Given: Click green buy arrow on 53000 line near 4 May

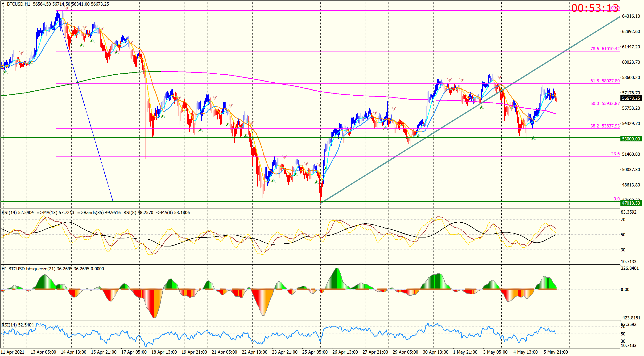Looking at the screenshot, I should [533, 138].
